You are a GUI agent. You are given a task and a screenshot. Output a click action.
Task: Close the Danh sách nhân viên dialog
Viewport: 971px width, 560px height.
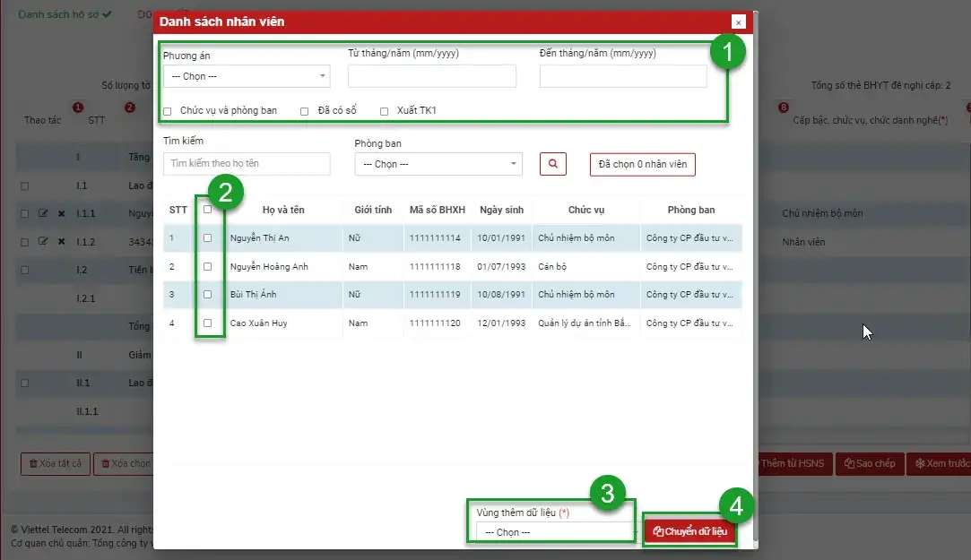click(x=738, y=22)
